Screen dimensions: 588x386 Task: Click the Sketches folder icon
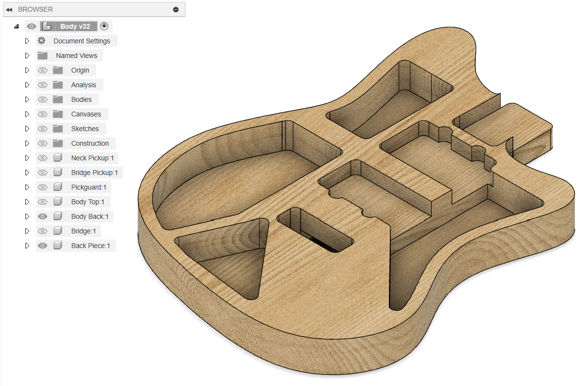coord(58,129)
